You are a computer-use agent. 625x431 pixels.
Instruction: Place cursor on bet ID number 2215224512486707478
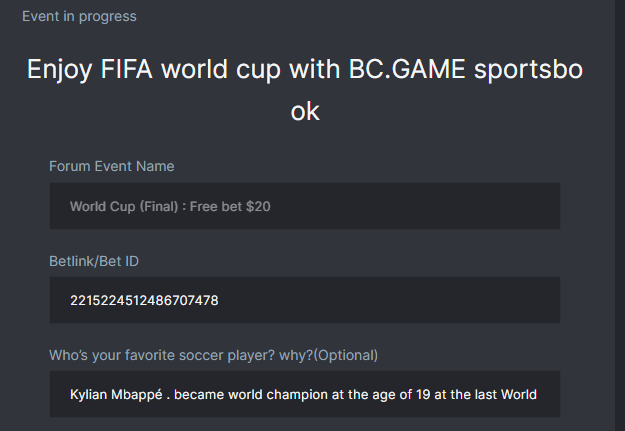[144, 300]
